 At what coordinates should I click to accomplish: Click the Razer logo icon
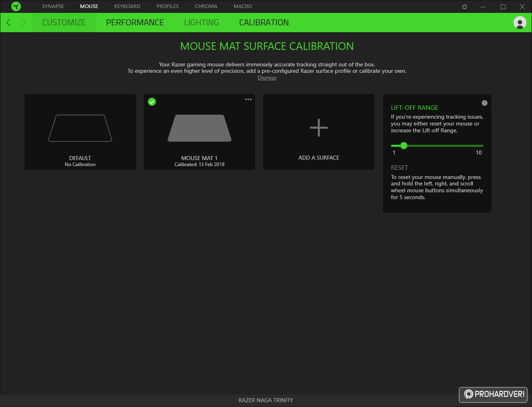point(16,6)
